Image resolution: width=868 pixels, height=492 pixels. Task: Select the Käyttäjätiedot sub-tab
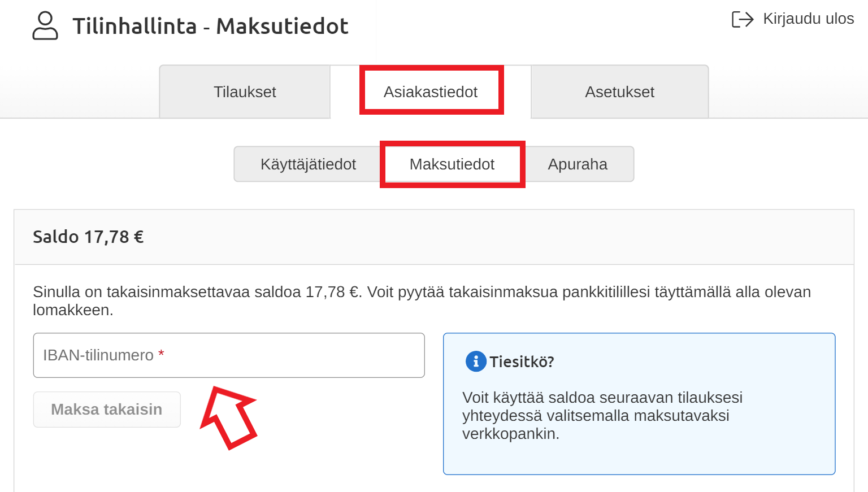pos(308,164)
